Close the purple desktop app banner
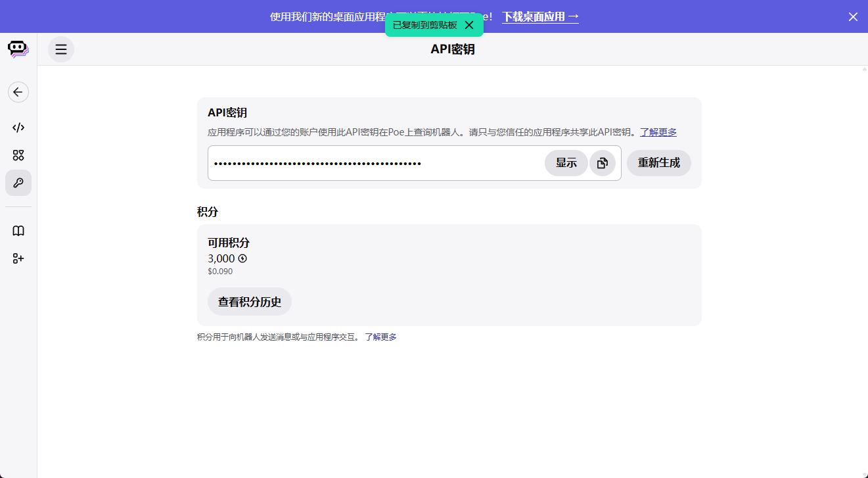The width and height of the screenshot is (868, 478). tap(853, 16)
